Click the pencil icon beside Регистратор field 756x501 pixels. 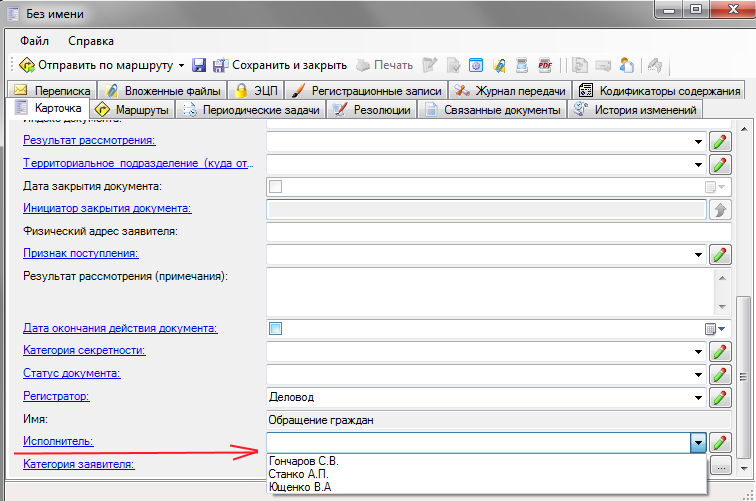coord(720,397)
